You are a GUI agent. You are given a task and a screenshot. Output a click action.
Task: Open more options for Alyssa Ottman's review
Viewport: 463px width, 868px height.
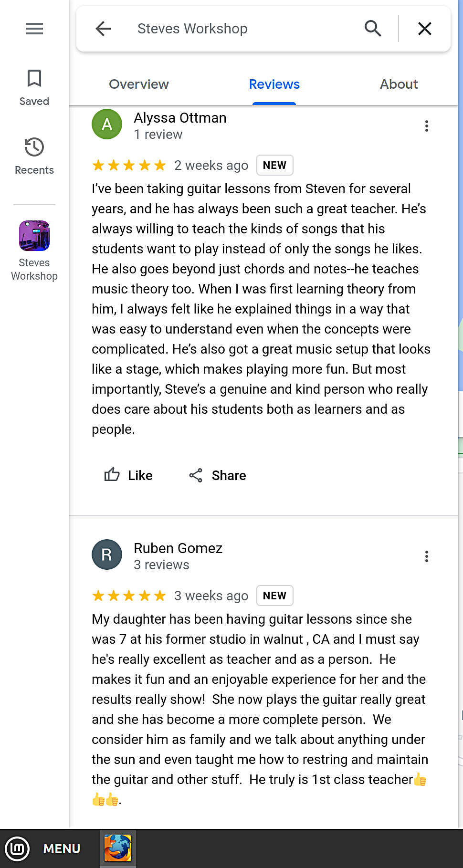pos(426,126)
